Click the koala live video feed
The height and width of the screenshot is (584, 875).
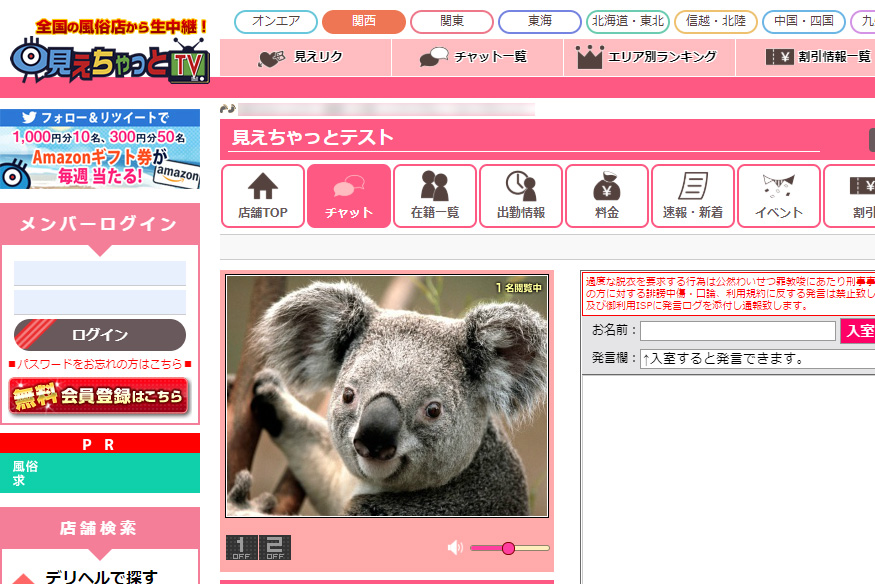coord(387,396)
